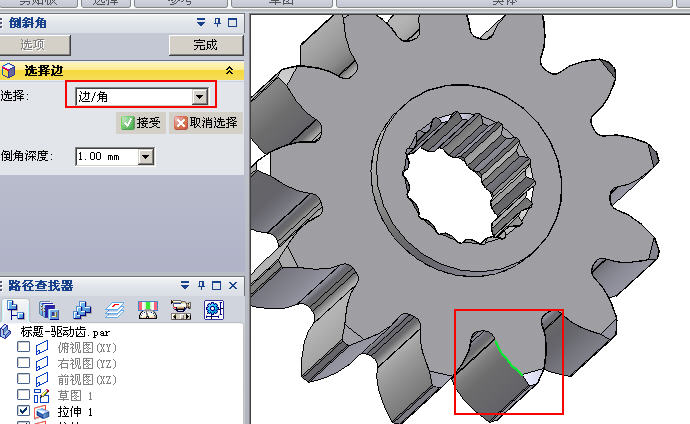Screen dimensions: 690x424
Task: Click the plane icon beside 前视图(XZ)
Action: coord(42,379)
